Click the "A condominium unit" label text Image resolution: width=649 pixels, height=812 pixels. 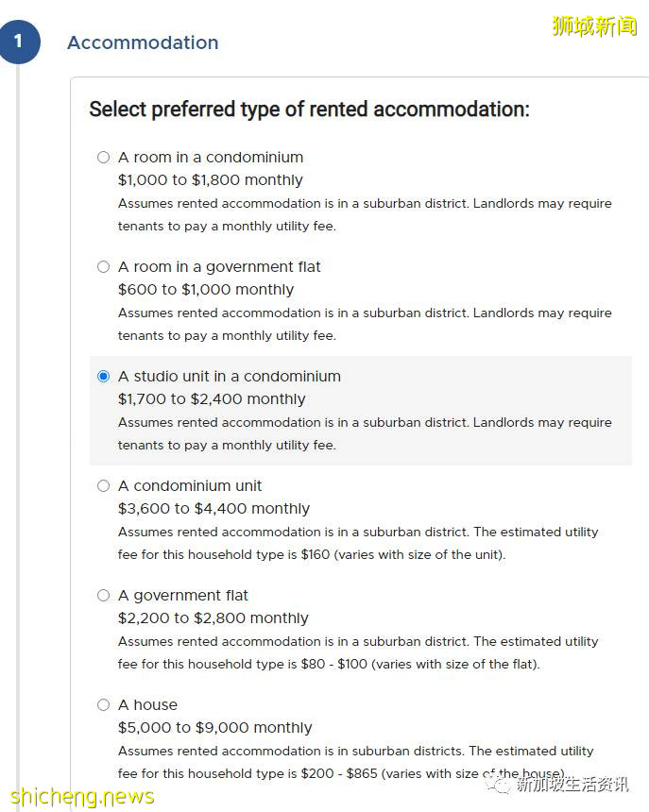pos(190,486)
